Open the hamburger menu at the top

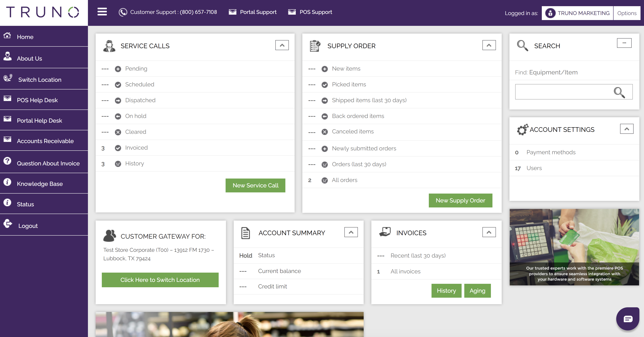coord(102,12)
